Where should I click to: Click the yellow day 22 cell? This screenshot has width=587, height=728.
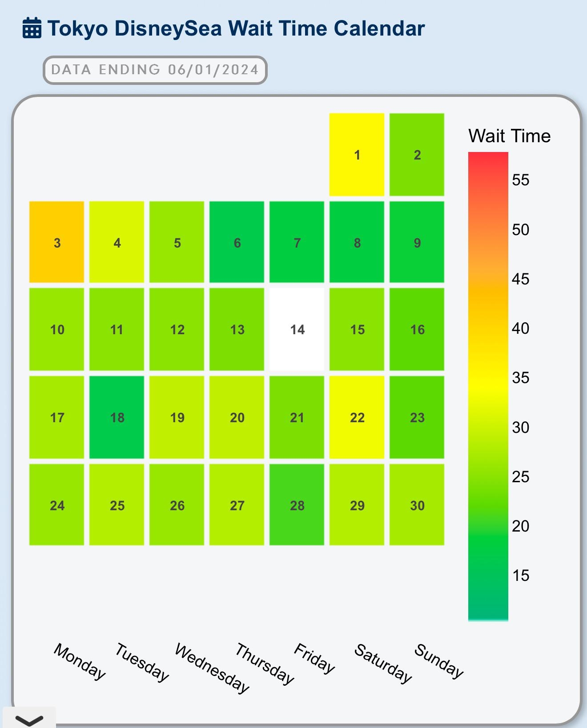[x=357, y=417]
